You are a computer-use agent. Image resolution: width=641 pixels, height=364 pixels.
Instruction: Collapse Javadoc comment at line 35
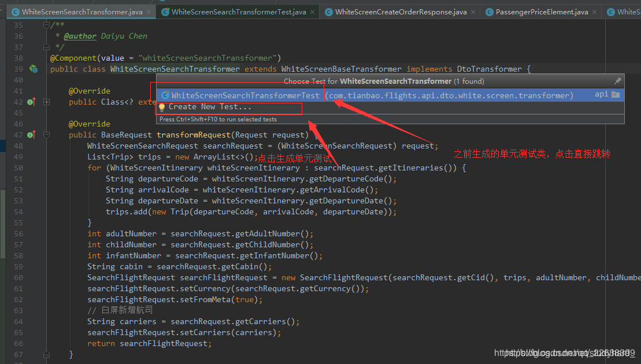click(47, 25)
